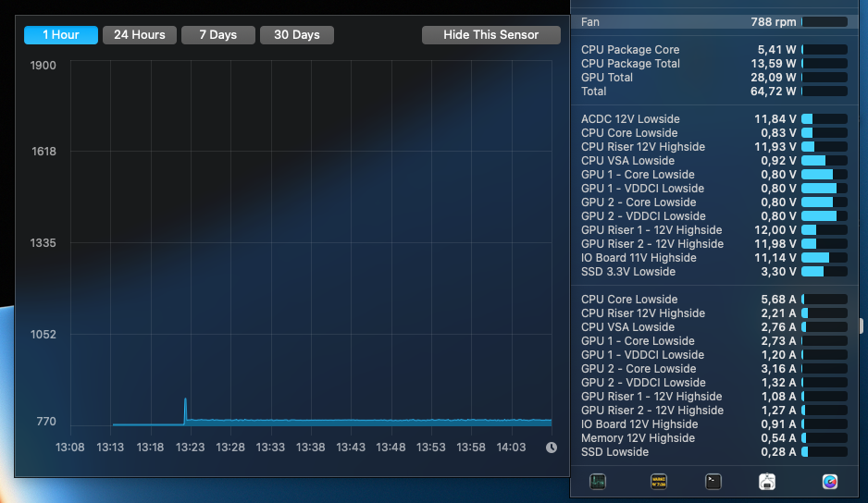Select the SSD 3.3V Lowside row
The image size is (868, 503).
714,272
